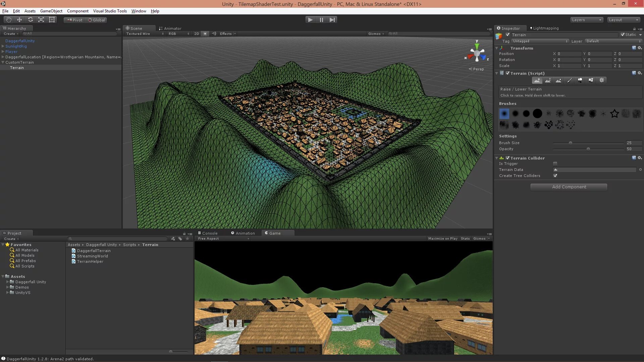Open DaggerfallTerrain script

pyautogui.click(x=91, y=251)
